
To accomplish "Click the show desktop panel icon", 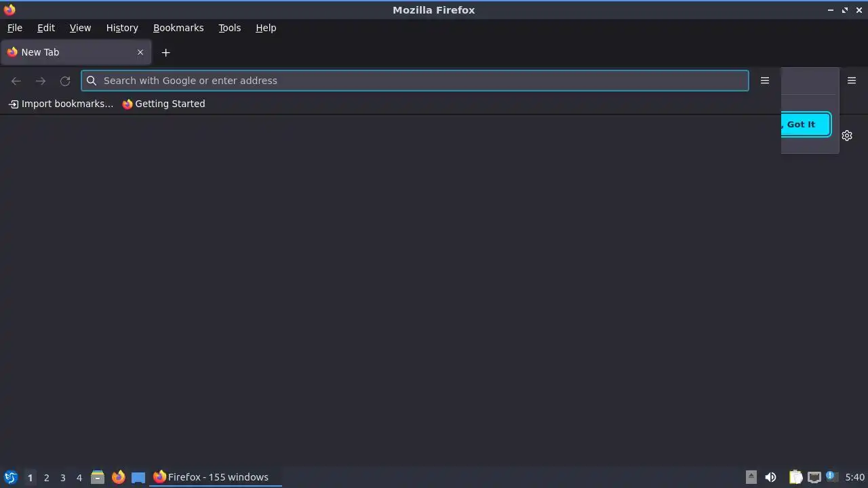I will (138, 477).
